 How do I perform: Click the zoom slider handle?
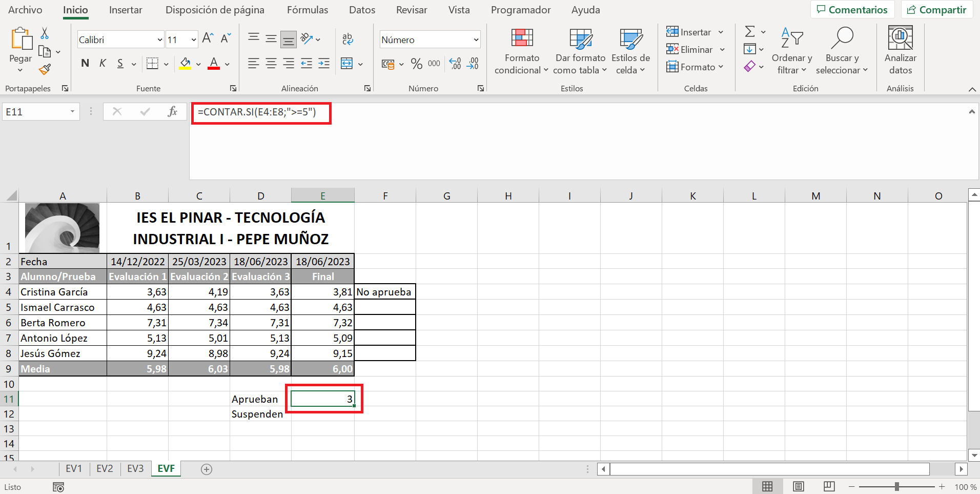click(x=896, y=486)
